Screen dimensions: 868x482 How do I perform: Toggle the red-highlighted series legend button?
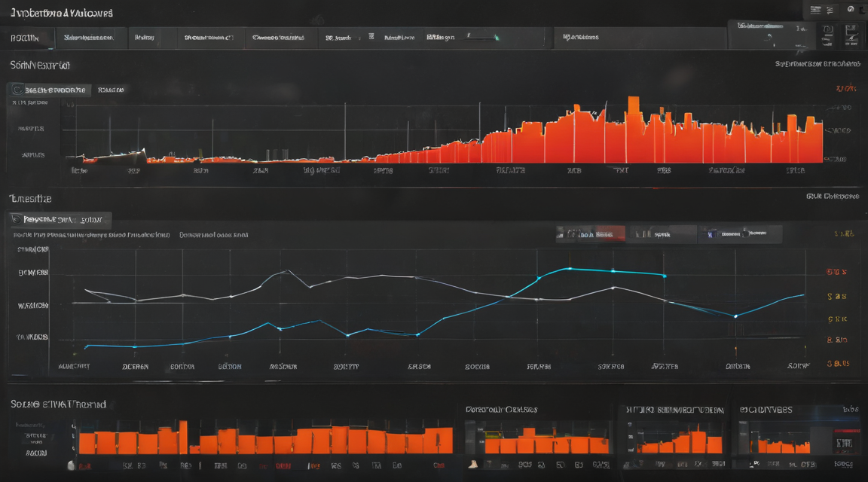click(x=591, y=234)
